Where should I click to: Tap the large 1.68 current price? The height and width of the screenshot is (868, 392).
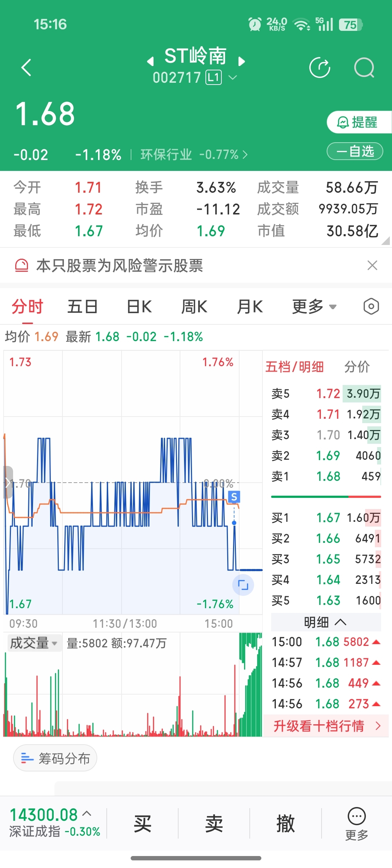click(45, 114)
